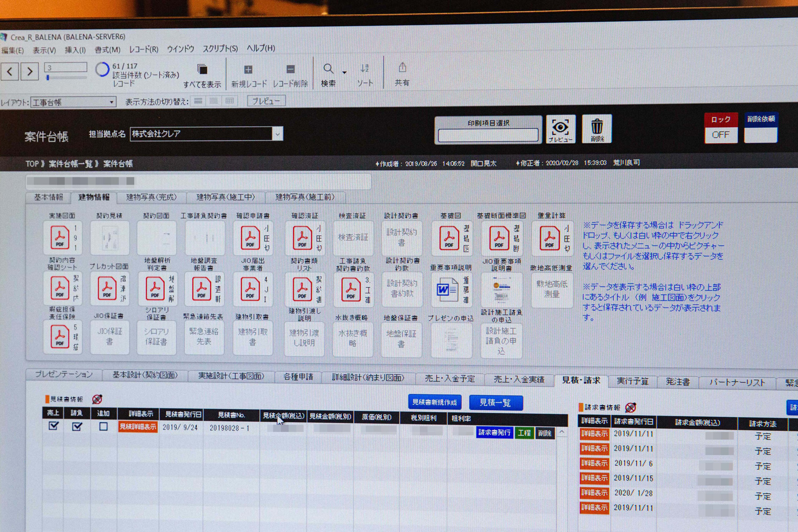This screenshot has height=532, width=798.
Task: Switch to table view display mode
Action: point(230,101)
